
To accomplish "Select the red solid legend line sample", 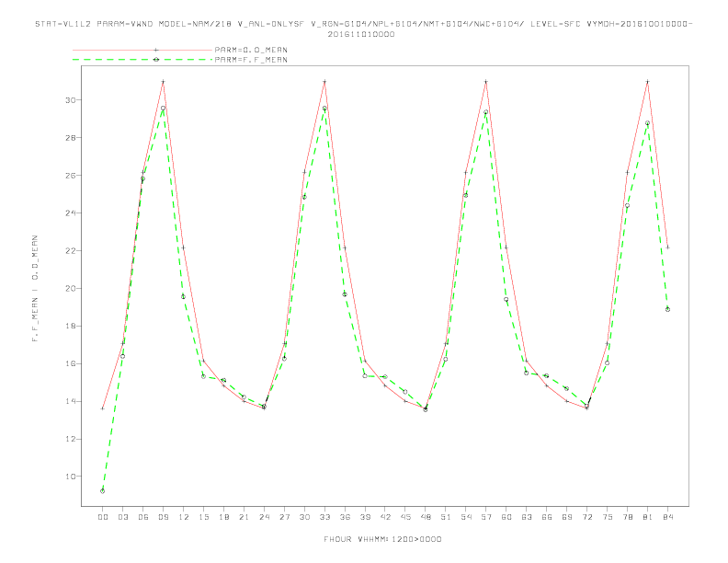I will click(x=142, y=50).
